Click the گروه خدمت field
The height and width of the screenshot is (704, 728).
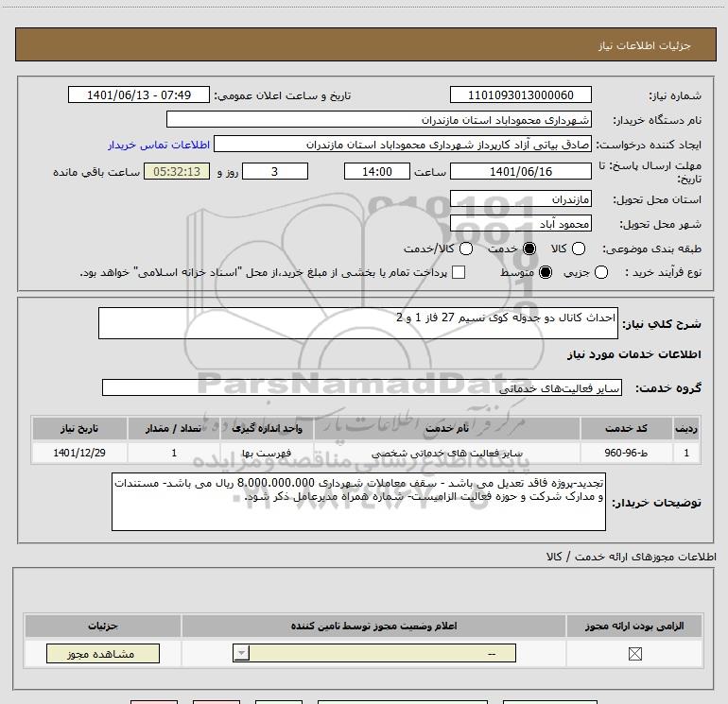pyautogui.click(x=362, y=388)
